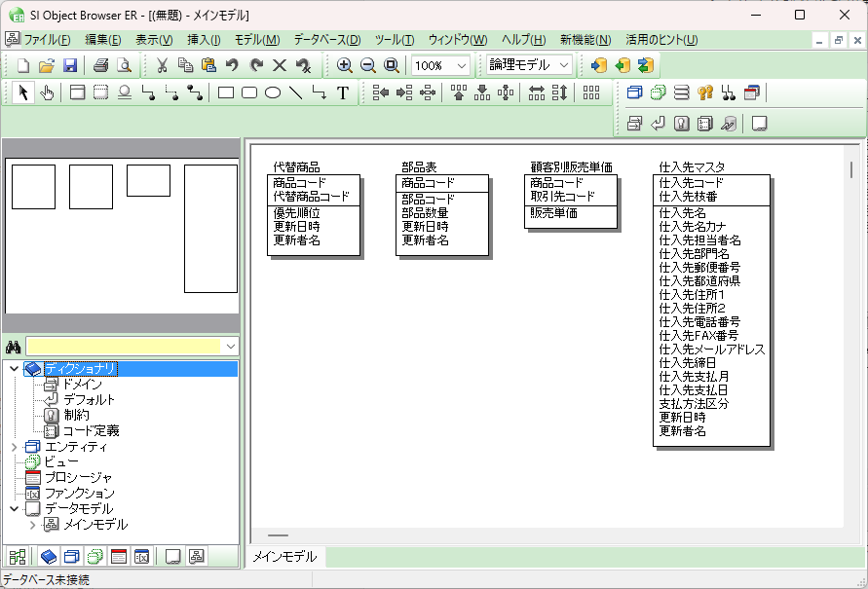Screen dimensions: 868x589
Task: Open the データベース(D) menu
Action: click(327, 40)
